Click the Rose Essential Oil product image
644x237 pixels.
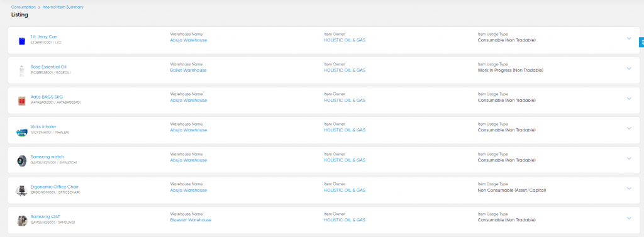[22, 70]
